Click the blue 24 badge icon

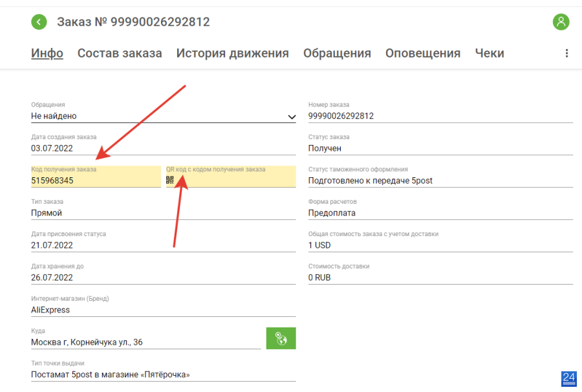[568, 379]
